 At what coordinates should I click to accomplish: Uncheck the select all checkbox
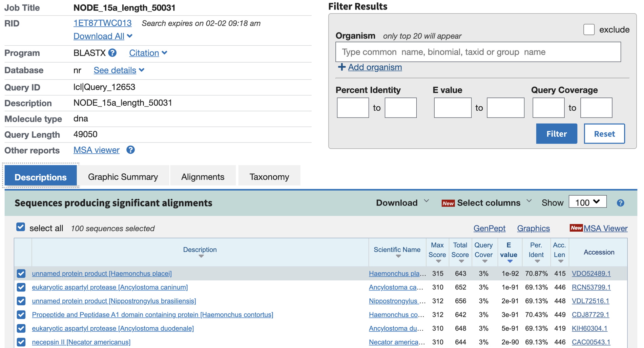[21, 227]
